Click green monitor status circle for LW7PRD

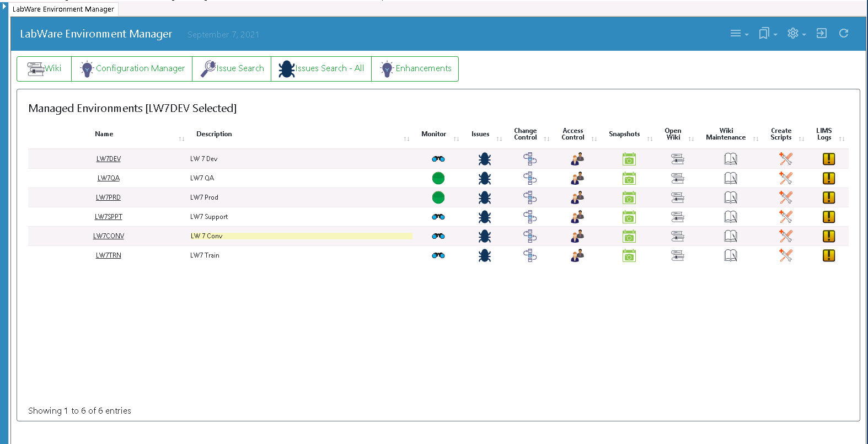(x=438, y=197)
